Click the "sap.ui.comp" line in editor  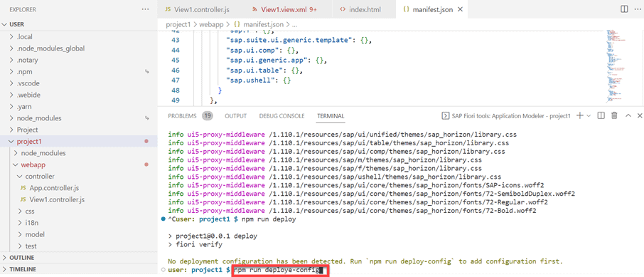pos(262,51)
